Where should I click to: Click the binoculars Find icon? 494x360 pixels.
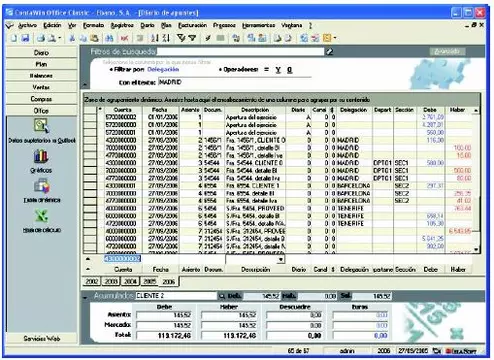[x=109, y=38]
